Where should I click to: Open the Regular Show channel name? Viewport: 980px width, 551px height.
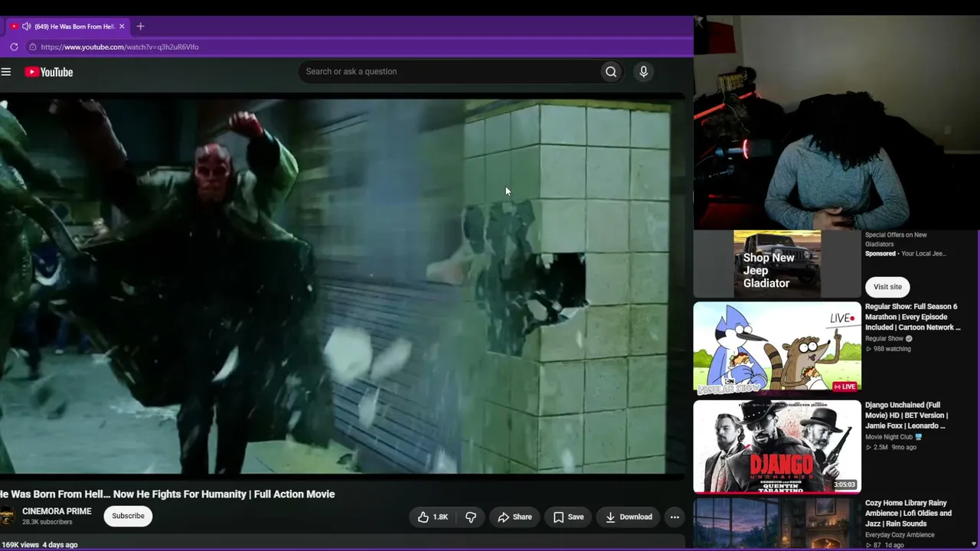[x=884, y=338]
